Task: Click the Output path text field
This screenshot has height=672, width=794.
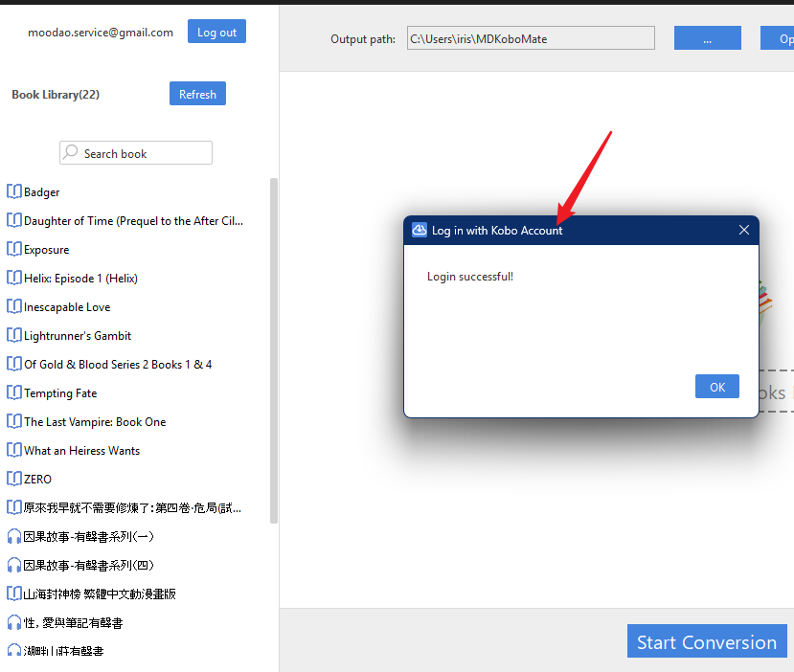Action: point(531,38)
